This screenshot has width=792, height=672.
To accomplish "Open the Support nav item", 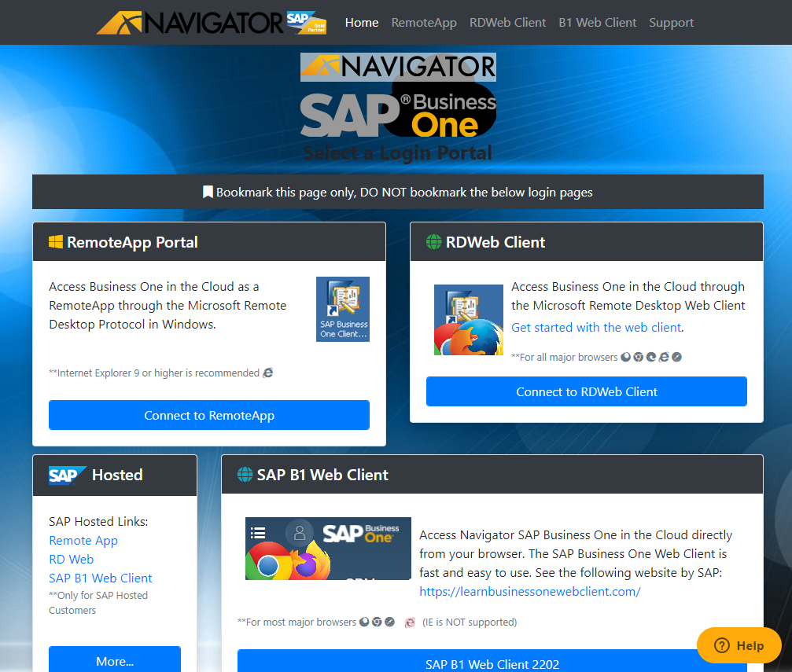I will coord(672,23).
